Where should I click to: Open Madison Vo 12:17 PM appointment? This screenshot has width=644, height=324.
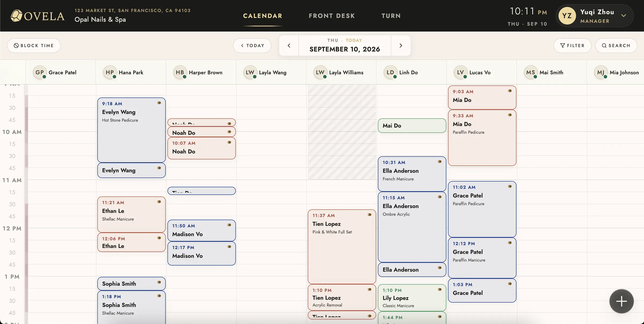pyautogui.click(x=202, y=253)
